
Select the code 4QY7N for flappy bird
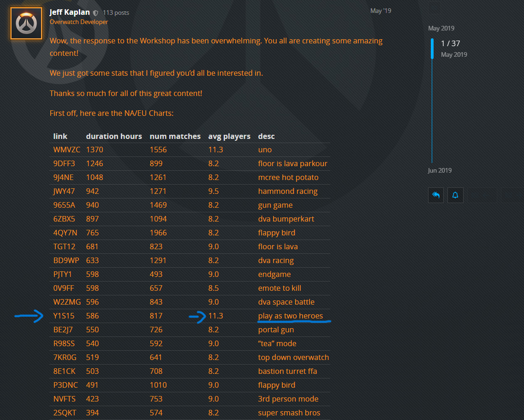pyautogui.click(x=65, y=233)
